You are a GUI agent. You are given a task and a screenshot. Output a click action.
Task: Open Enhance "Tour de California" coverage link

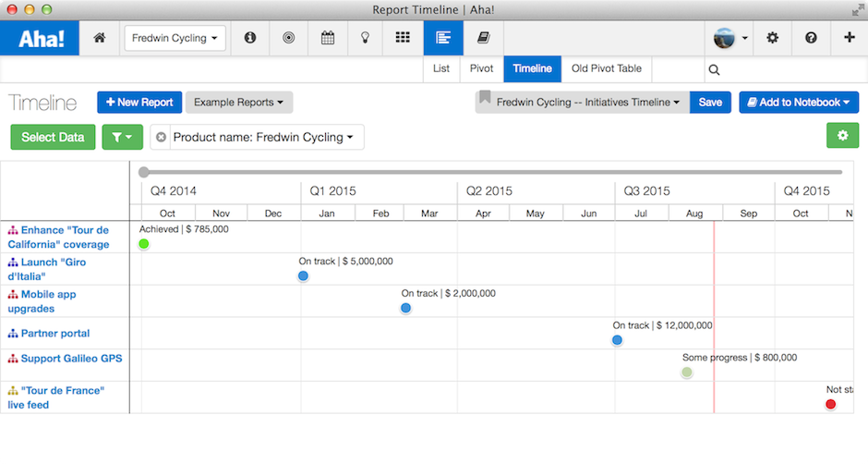coord(59,238)
